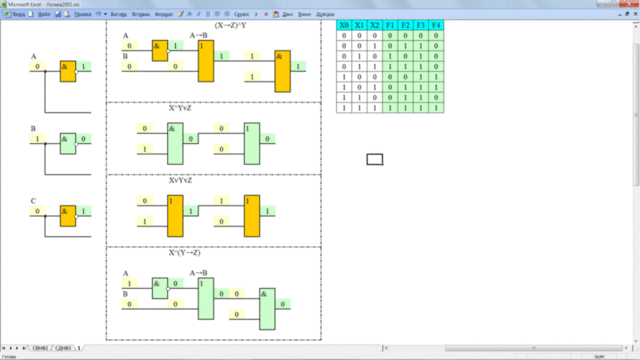This screenshot has height=360, width=640.
Task: Click the red record dot icon
Action: 266,14
